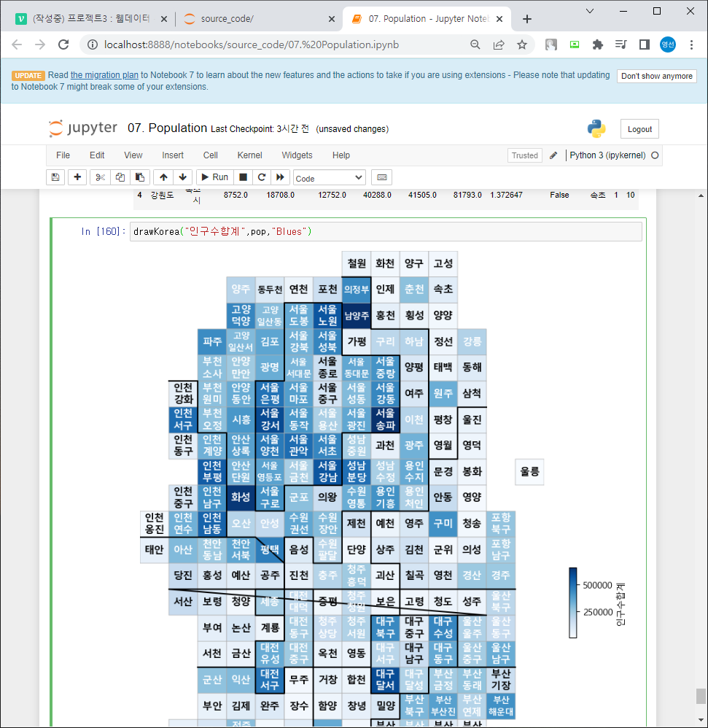
Task: Open the View menu
Action: [x=133, y=155]
